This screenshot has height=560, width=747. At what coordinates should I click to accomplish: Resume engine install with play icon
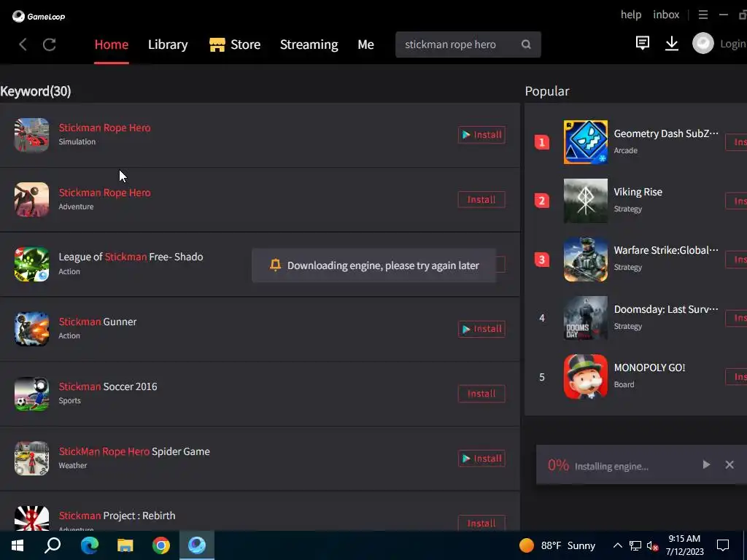pos(706,464)
